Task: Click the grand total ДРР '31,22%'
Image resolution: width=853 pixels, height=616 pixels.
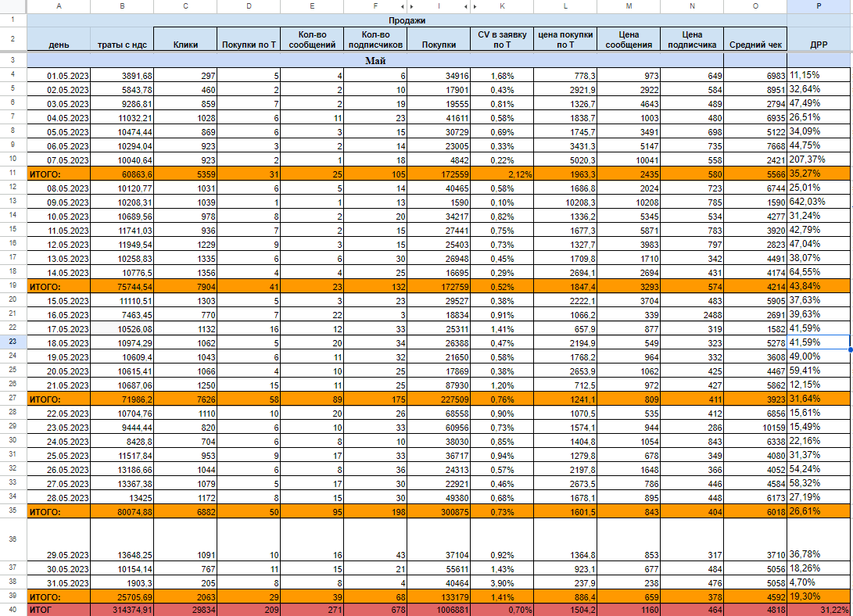Action: [819, 610]
